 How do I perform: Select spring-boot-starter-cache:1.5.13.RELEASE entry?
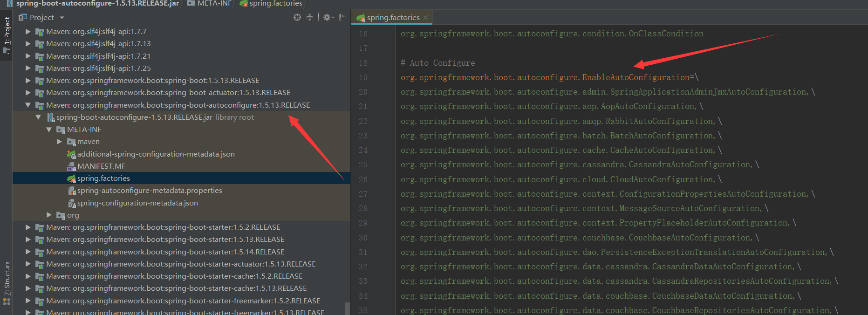[176, 288]
